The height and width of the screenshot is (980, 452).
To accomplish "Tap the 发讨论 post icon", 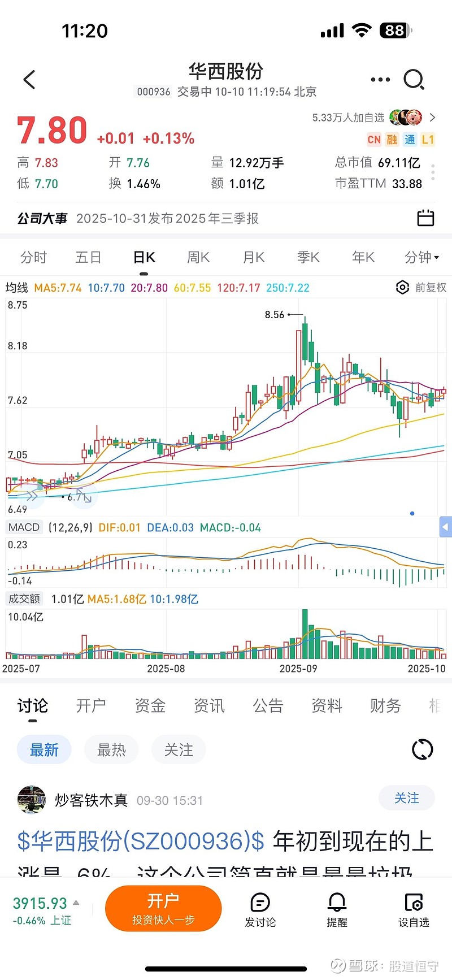I will pos(260,902).
